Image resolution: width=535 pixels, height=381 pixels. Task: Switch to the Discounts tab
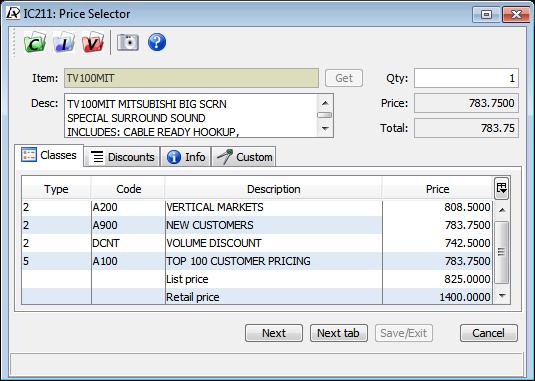122,157
